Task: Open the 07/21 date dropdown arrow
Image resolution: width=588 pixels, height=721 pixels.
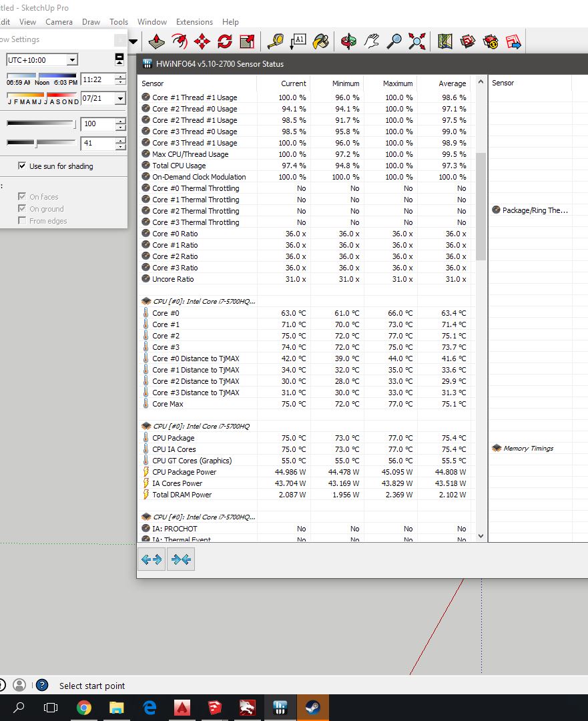Action: pos(120,98)
